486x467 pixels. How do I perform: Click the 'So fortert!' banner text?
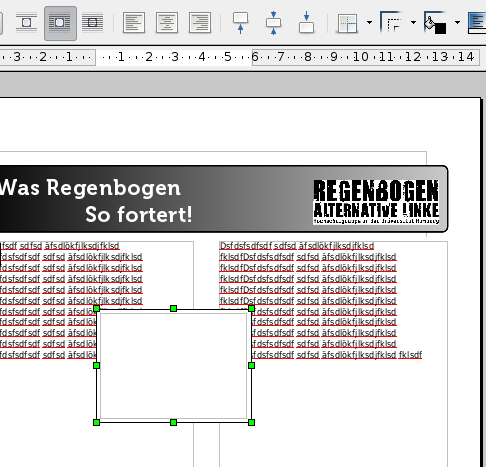139,214
